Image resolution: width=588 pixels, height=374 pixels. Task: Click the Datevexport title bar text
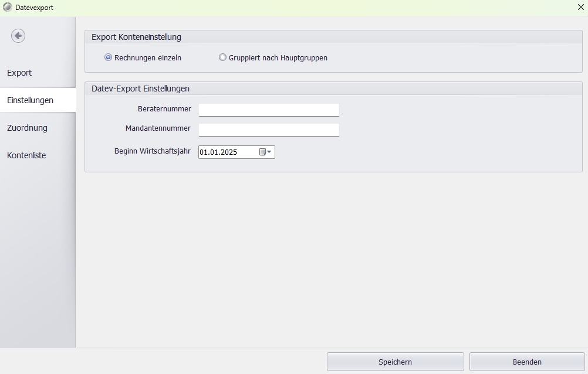(34, 8)
